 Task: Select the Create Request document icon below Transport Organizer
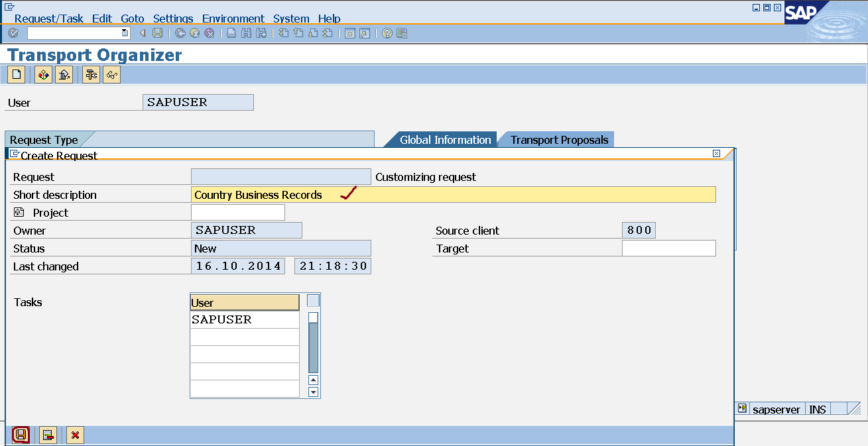click(15, 74)
